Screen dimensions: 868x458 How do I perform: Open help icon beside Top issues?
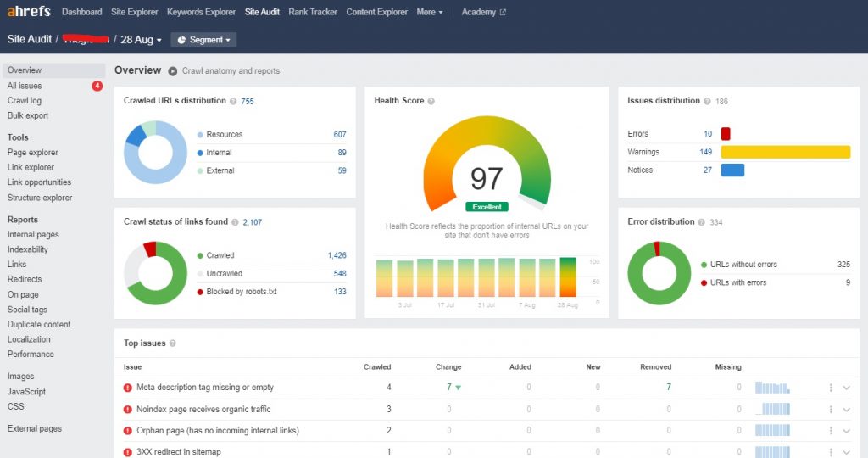pos(173,343)
